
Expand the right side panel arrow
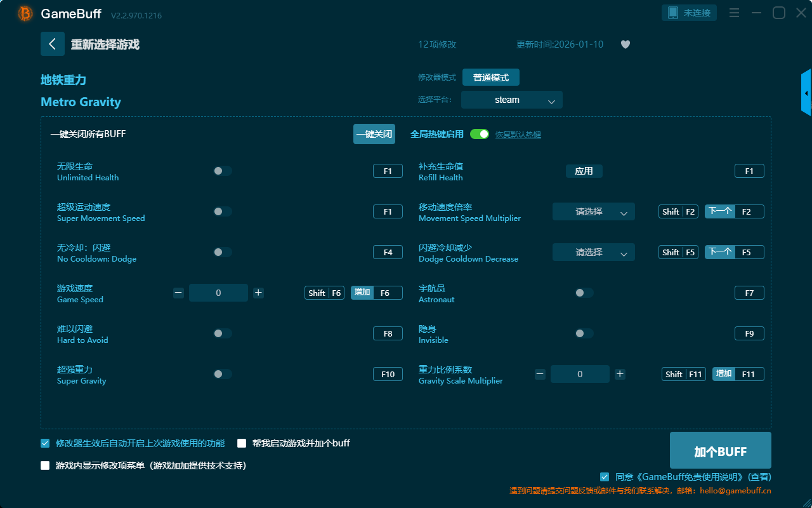coord(806,93)
